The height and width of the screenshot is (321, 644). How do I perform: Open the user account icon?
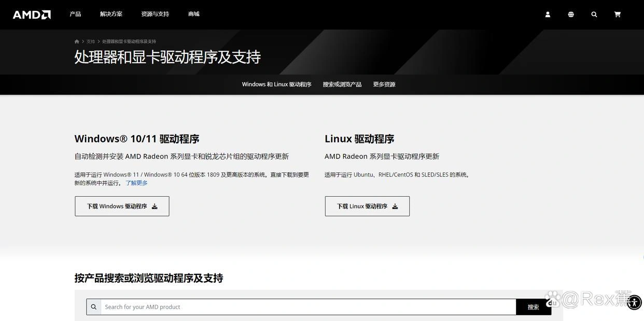click(x=548, y=14)
